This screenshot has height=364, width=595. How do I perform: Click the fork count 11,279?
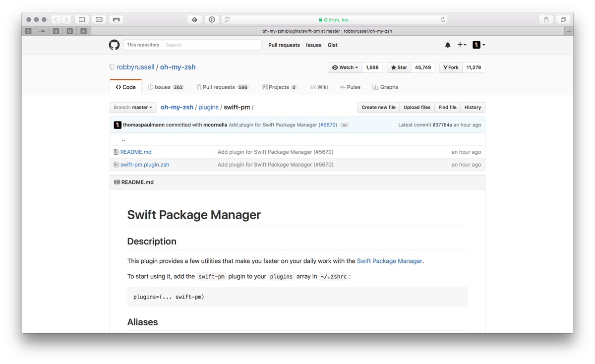pyautogui.click(x=474, y=67)
